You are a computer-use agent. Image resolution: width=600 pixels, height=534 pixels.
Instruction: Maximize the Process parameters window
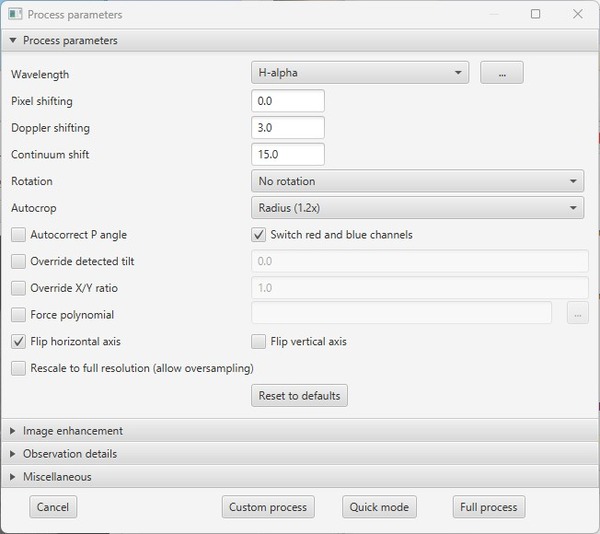tap(535, 14)
